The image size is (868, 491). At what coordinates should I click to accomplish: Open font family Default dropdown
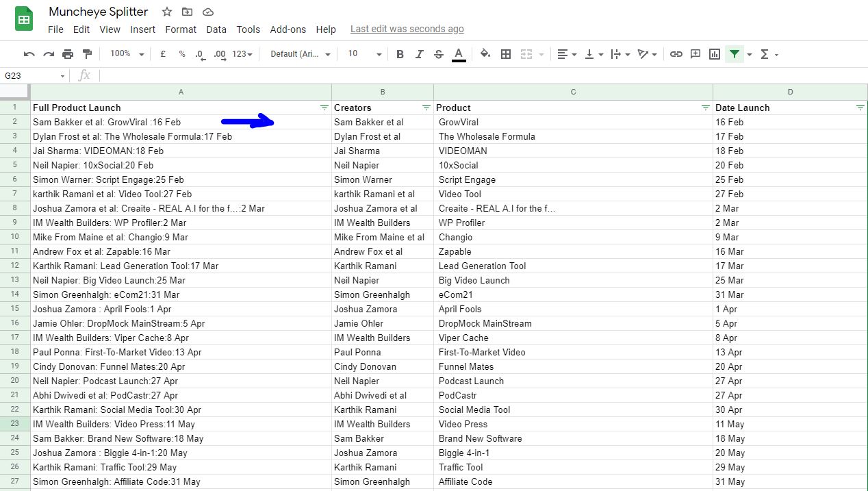[x=301, y=54]
